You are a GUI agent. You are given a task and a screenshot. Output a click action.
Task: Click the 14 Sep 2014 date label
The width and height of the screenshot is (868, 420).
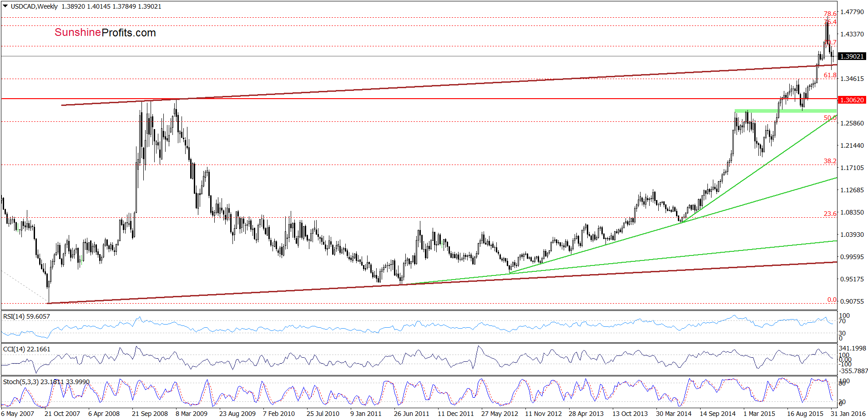tap(717, 414)
